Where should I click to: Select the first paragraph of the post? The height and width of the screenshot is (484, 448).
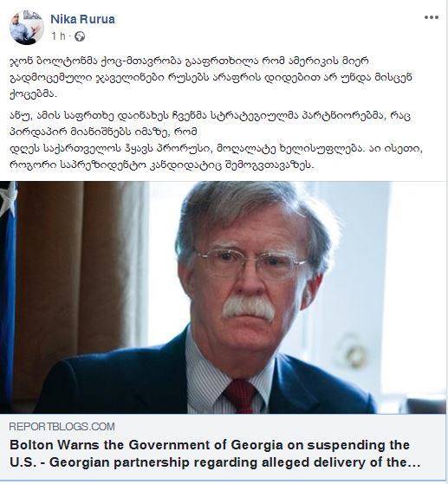211,77
